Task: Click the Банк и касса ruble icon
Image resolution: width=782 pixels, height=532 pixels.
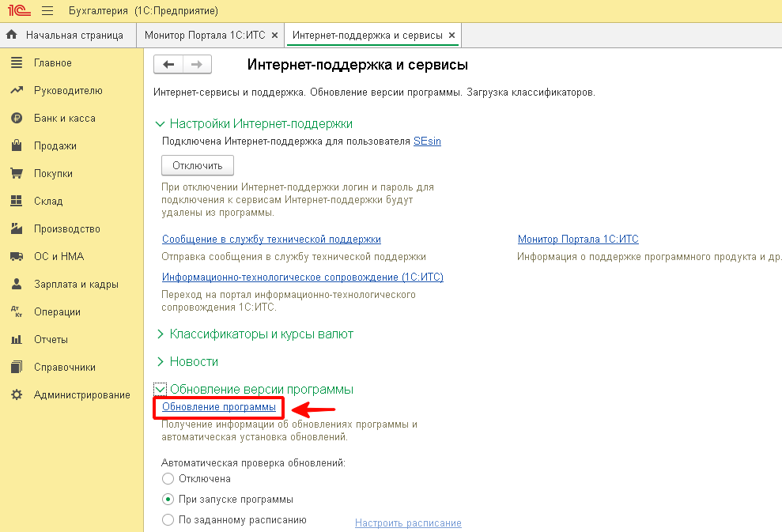Action: point(17,118)
